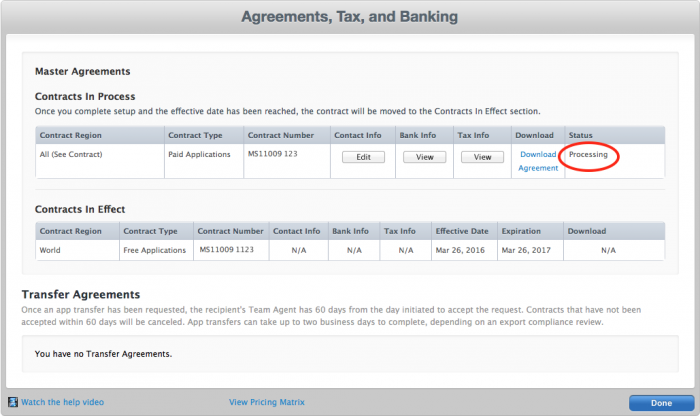Screen dimensions: 700x416
Task: Select the World contract region cell
Action: point(51,250)
